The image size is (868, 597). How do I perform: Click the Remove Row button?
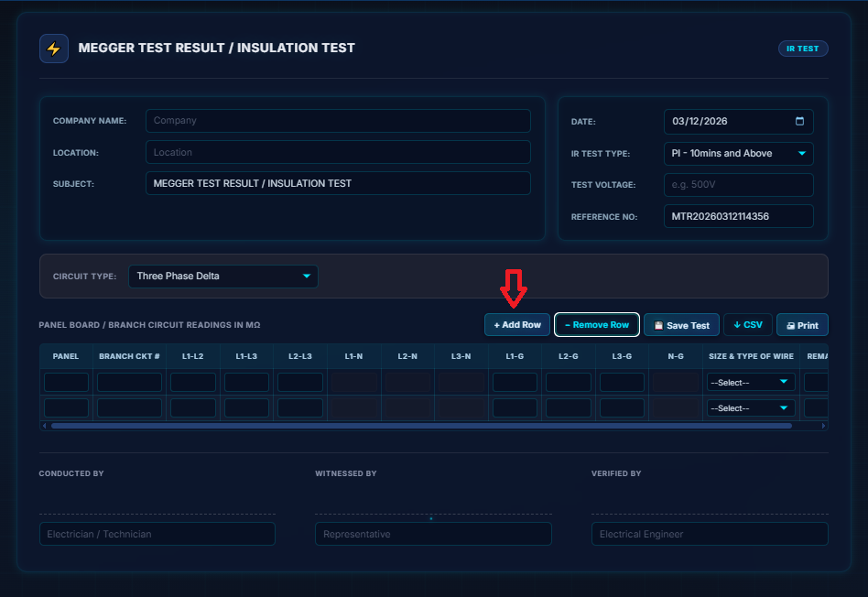click(596, 325)
